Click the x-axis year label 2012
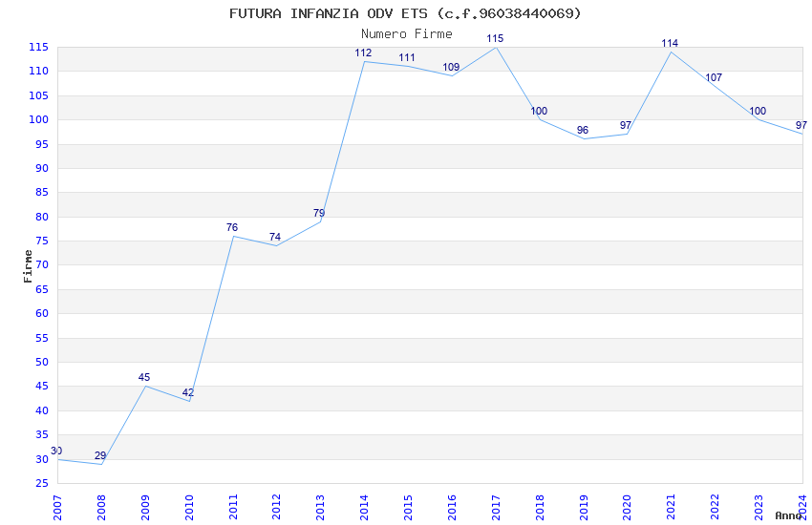This screenshot has height=525, width=812. pyautogui.click(x=276, y=508)
